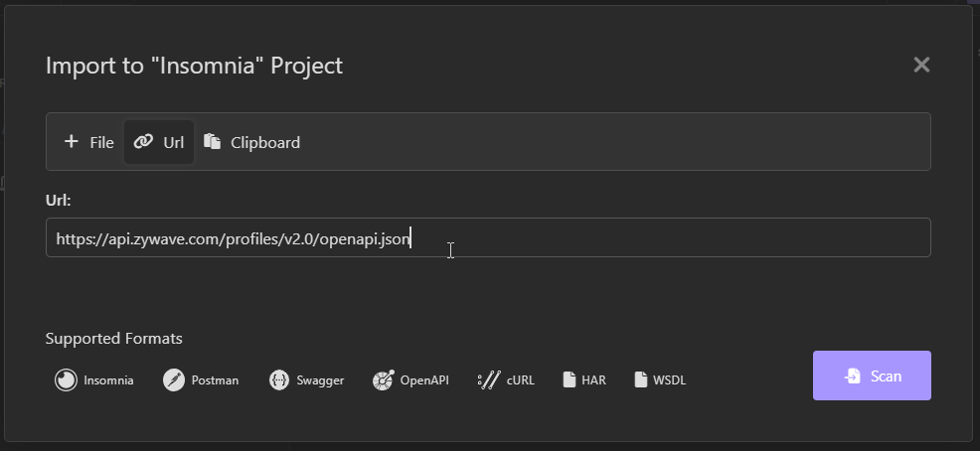
Task: Click the Postman format label
Action: (215, 379)
